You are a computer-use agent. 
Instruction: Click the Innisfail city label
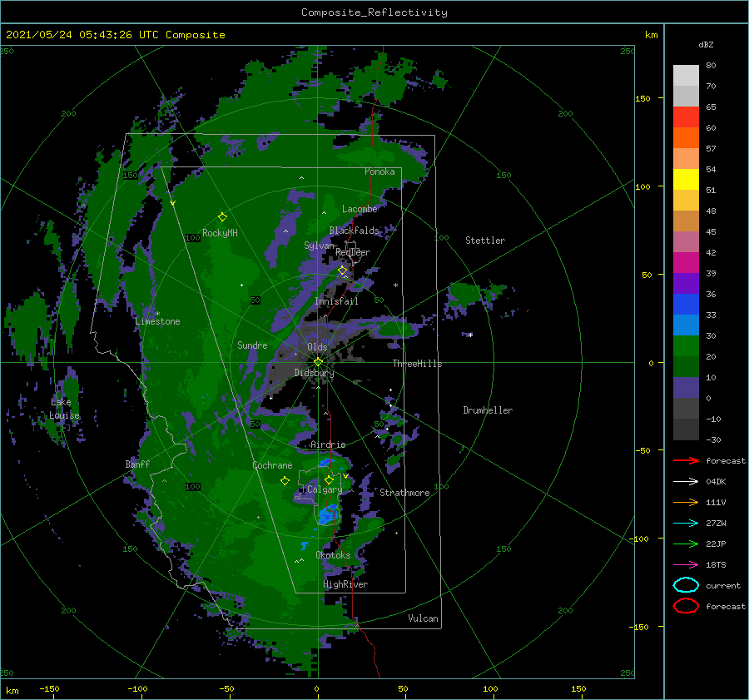tap(336, 301)
